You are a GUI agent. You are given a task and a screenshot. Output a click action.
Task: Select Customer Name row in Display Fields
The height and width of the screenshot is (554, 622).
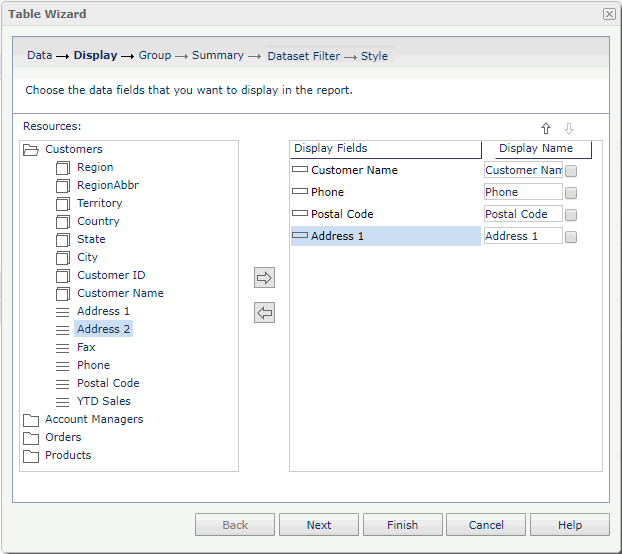point(386,170)
